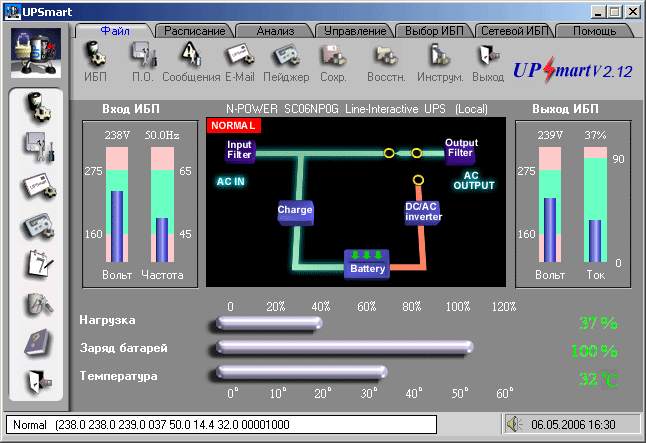
Task: Click the 37 % load value
Action: click(598, 323)
